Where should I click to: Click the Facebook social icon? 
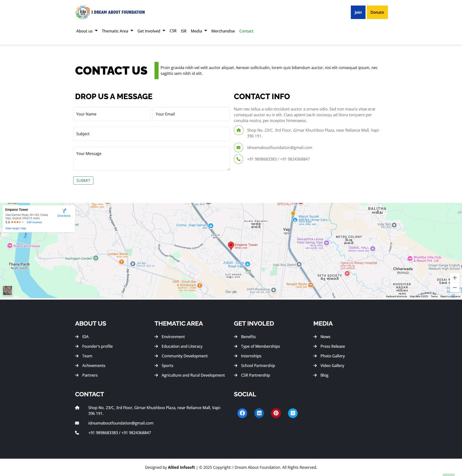coord(242,413)
